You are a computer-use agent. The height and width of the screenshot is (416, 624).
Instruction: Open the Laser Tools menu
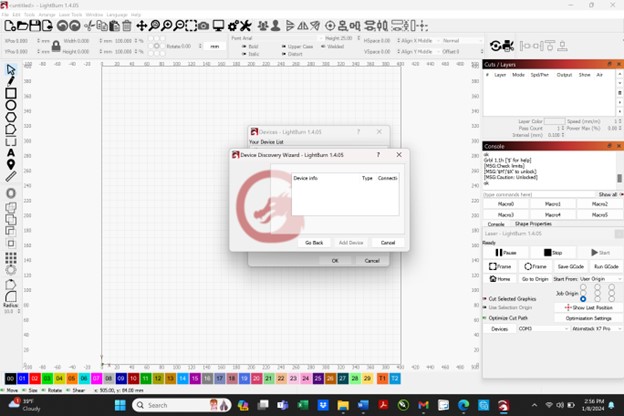click(x=70, y=15)
